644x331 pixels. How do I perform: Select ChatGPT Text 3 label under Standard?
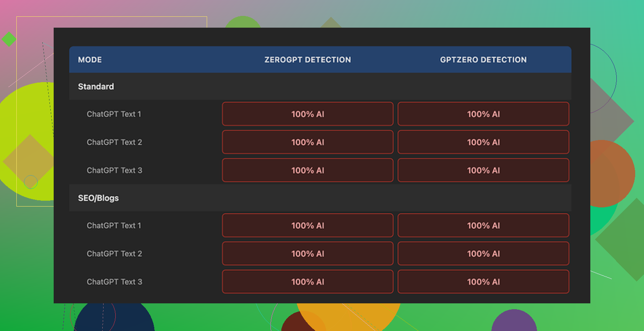pos(114,170)
